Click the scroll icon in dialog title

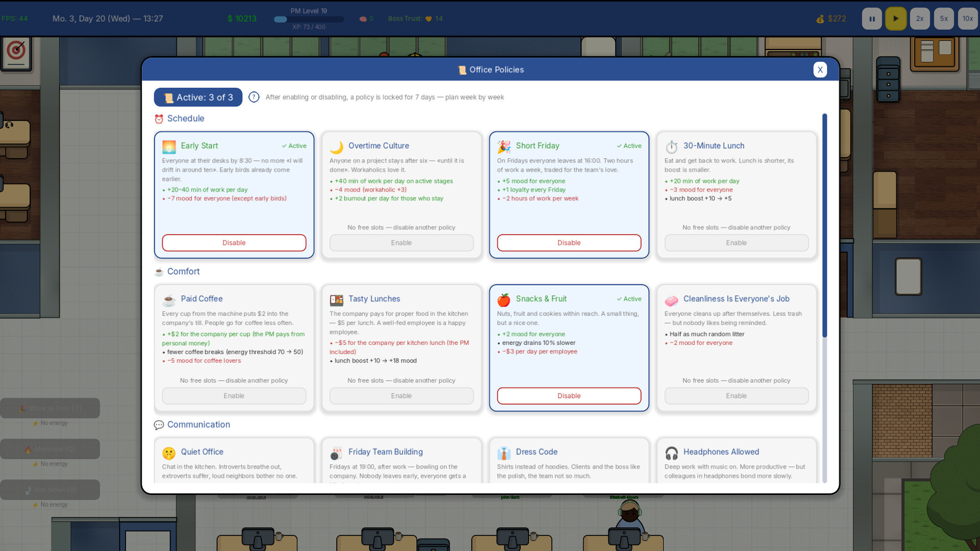(462, 70)
